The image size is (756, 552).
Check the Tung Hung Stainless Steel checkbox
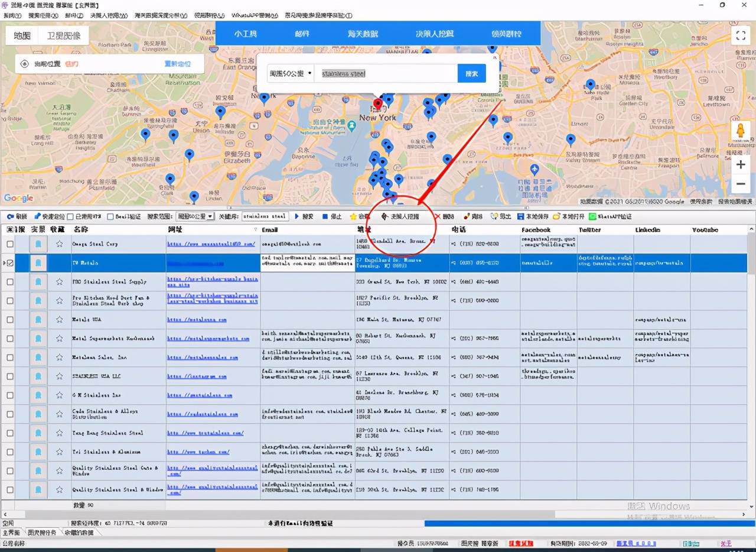[10, 433]
